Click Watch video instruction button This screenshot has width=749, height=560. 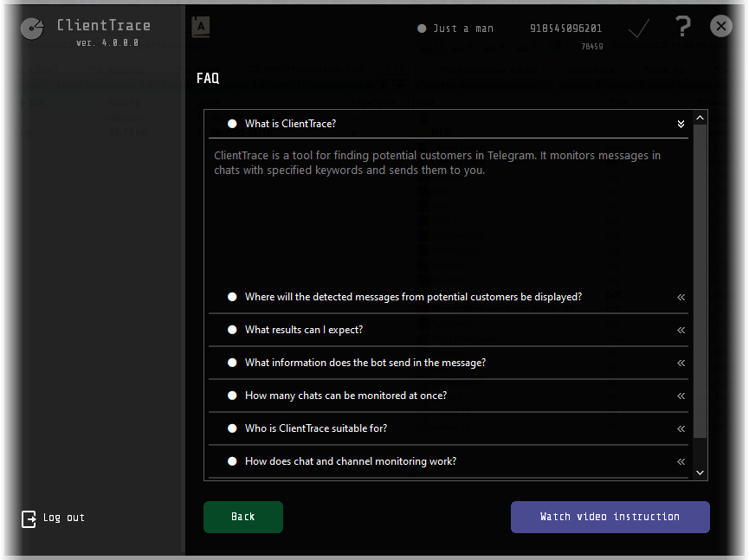pyautogui.click(x=610, y=517)
